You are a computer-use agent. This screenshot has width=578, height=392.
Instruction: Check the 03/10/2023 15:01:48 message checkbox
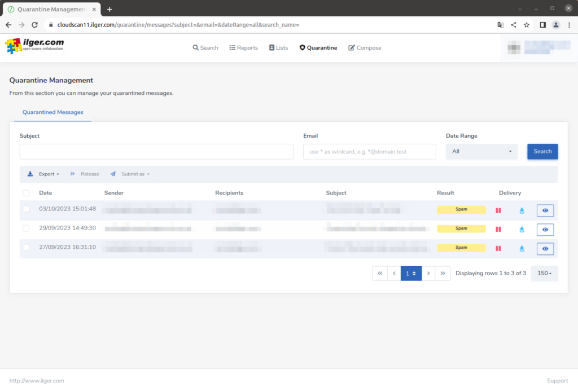point(26,209)
